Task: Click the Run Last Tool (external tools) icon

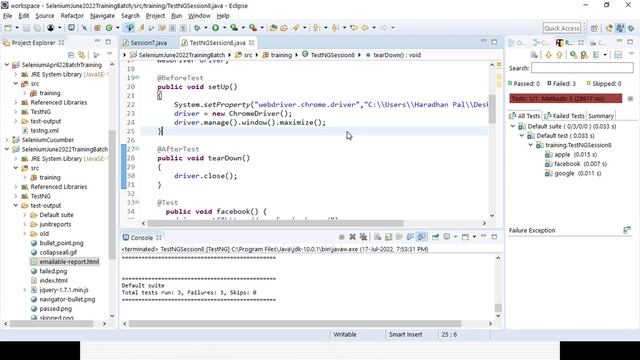Action: (x=253, y=28)
